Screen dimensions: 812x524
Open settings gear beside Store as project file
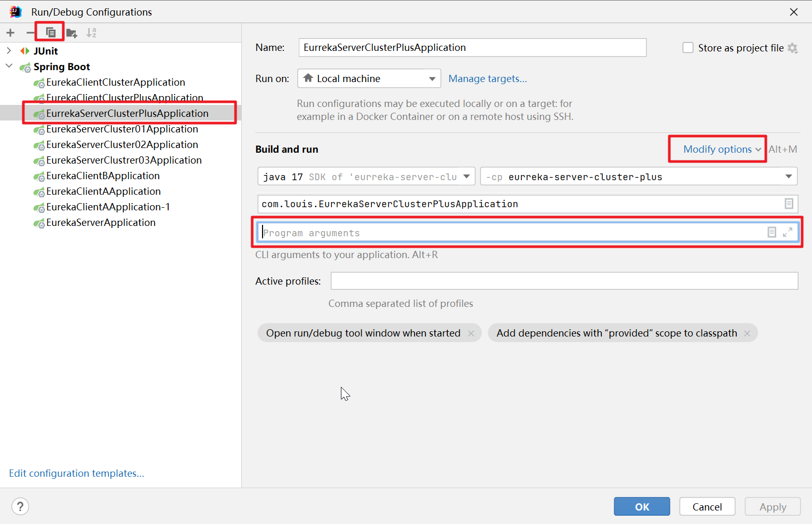point(792,48)
